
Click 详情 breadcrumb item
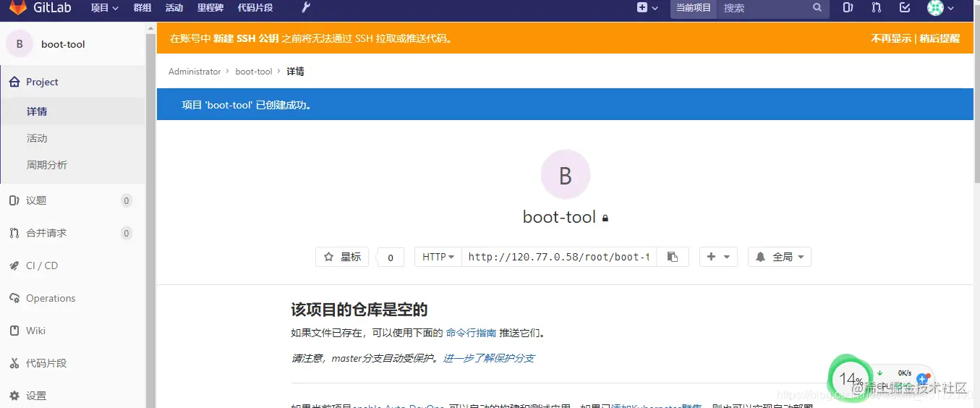[x=295, y=72]
